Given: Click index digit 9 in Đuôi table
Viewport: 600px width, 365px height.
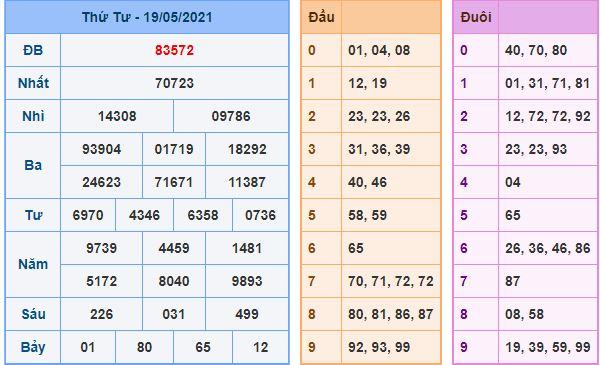Looking at the screenshot, I should [x=464, y=347].
